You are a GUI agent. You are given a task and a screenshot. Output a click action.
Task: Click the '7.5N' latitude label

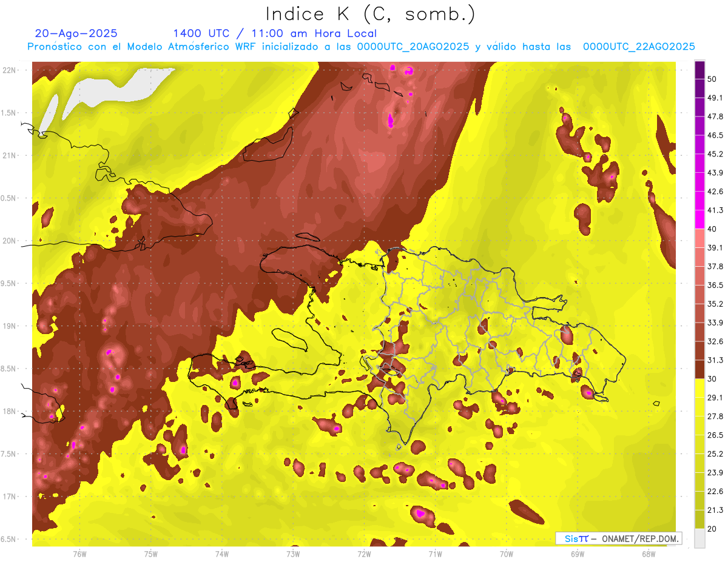(9, 454)
